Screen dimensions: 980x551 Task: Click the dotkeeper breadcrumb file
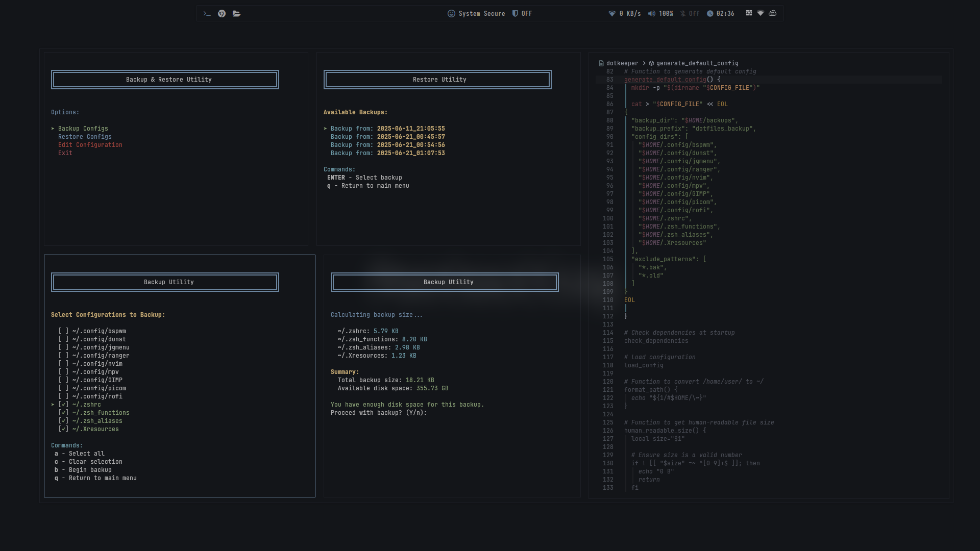click(622, 63)
